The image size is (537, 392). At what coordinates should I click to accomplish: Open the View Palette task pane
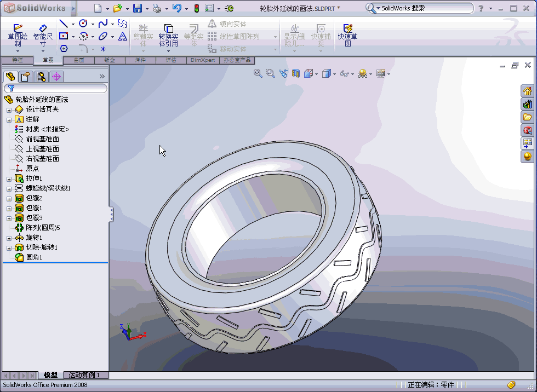tap(527, 143)
